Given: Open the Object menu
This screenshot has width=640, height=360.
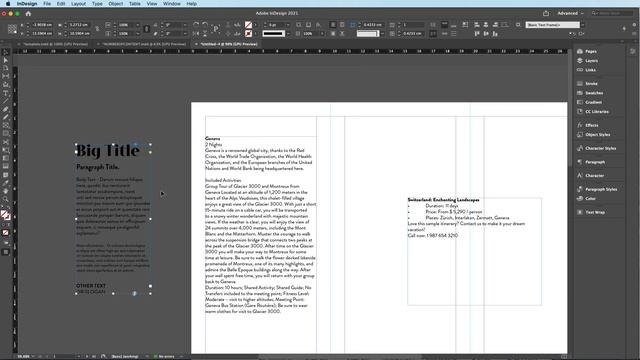Looking at the screenshot, I should [x=116, y=4].
